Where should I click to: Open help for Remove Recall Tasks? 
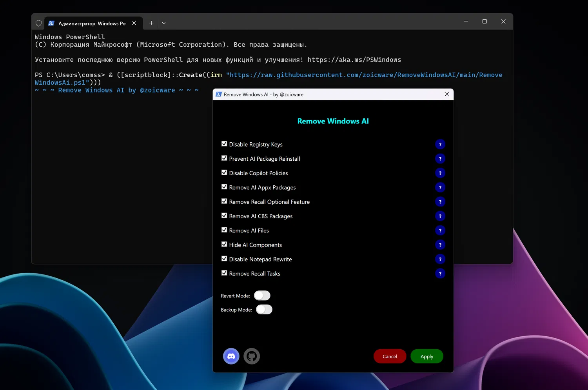coord(440,274)
